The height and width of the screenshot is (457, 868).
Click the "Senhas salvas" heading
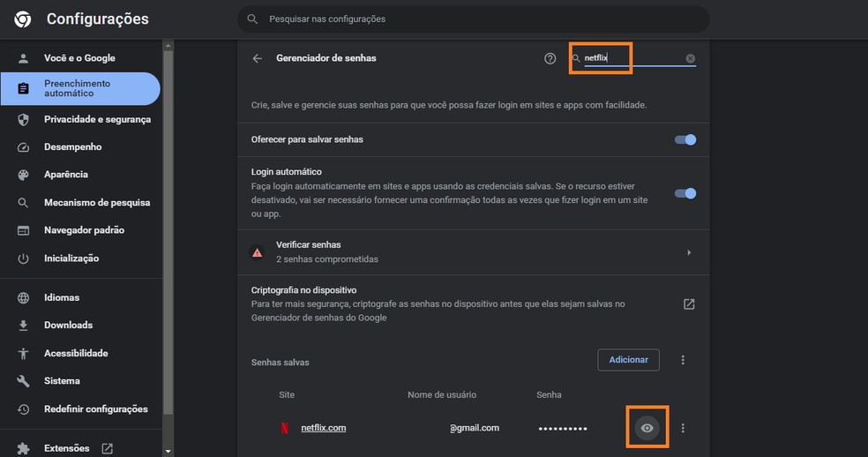(281, 363)
